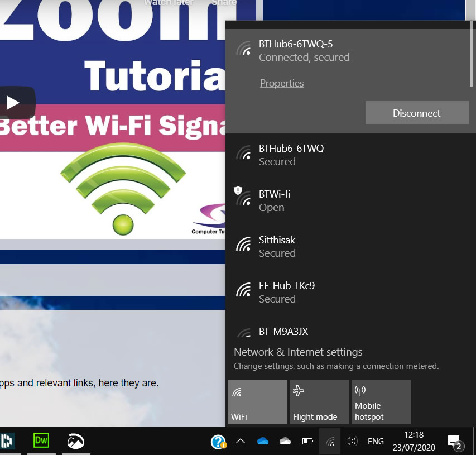Show hidden tray icons chevron

241,441
